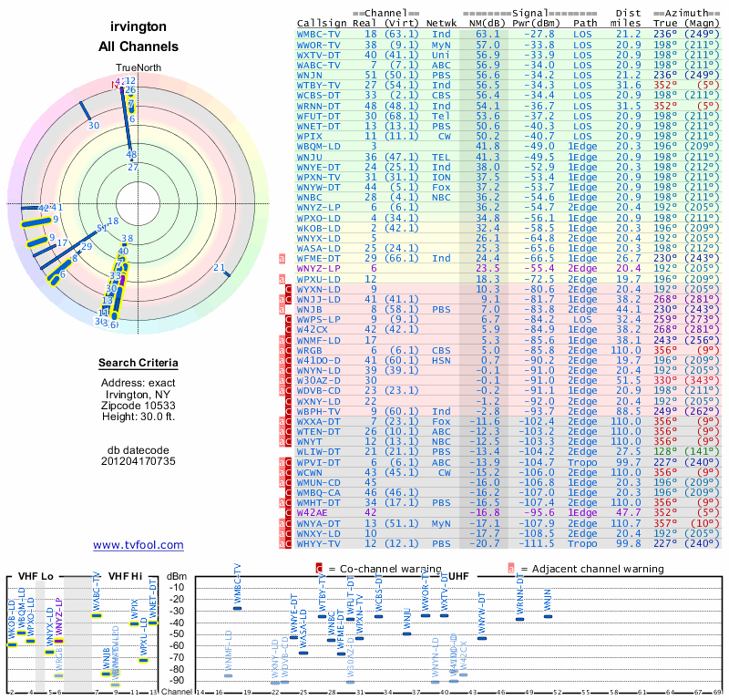Click the Search Criteria heading

139,363
